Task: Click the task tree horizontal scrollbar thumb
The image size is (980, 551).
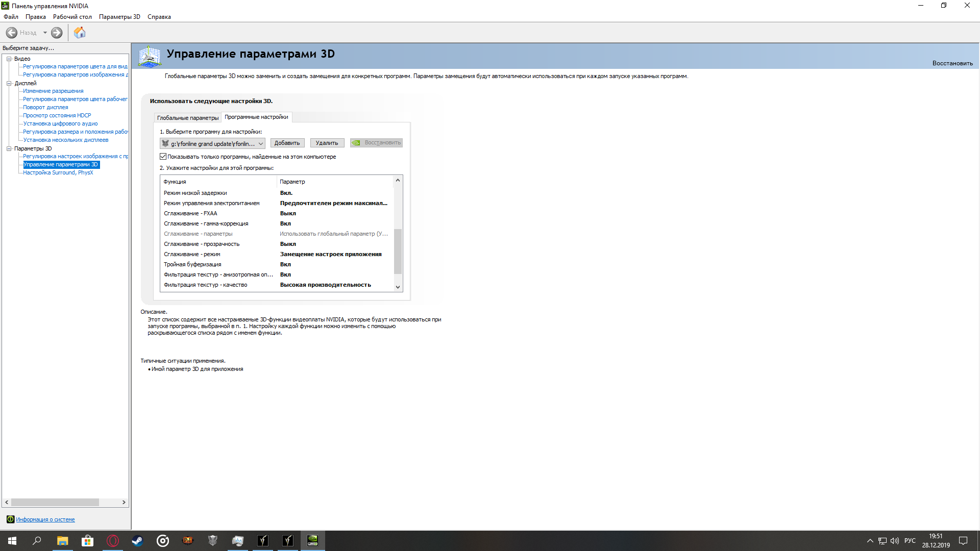Action: [55, 503]
